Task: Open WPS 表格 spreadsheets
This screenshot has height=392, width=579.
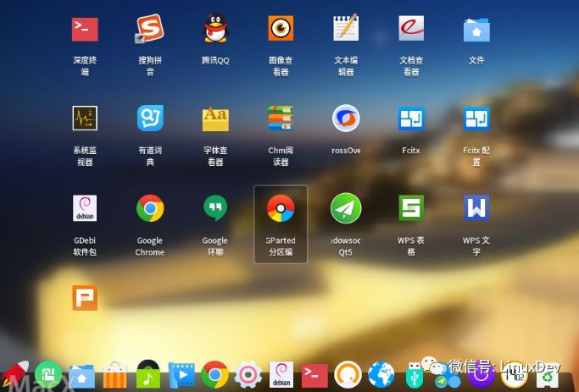Action: coord(411,208)
